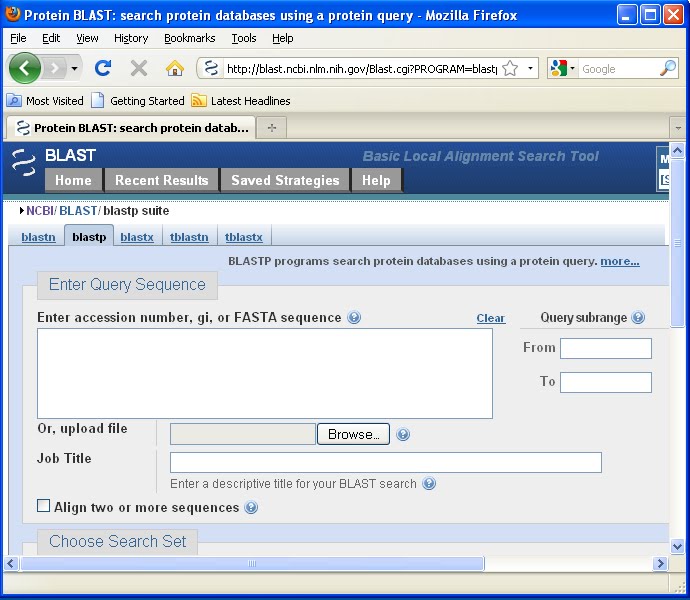Screen dimensions: 690x600
Task: Open new tab with the plus button
Action: click(x=272, y=128)
